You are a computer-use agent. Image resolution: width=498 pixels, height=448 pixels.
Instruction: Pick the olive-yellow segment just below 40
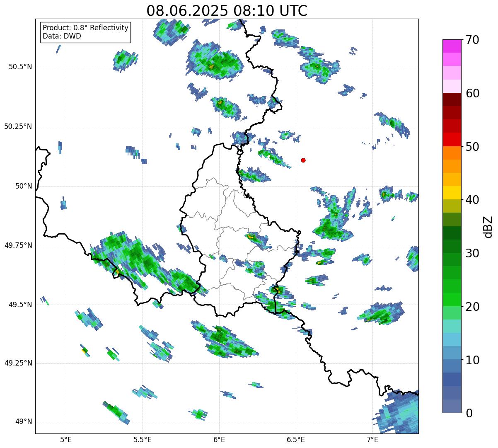452,206
